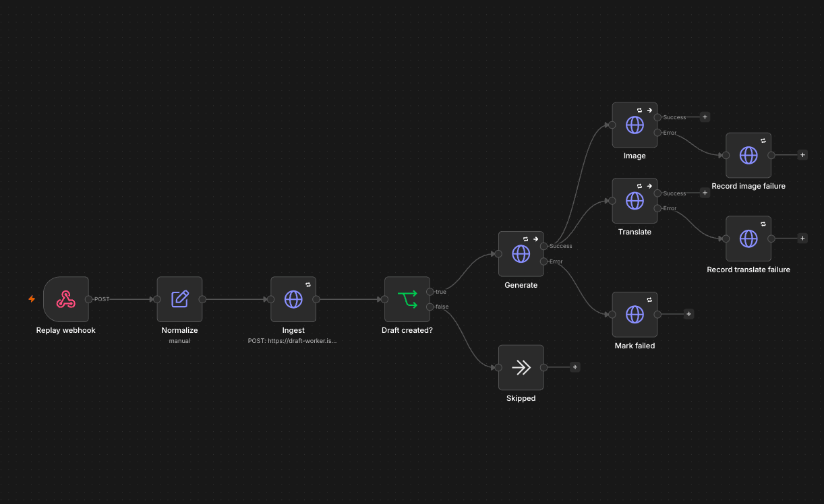Add node after Record translate failure

[x=802, y=238]
